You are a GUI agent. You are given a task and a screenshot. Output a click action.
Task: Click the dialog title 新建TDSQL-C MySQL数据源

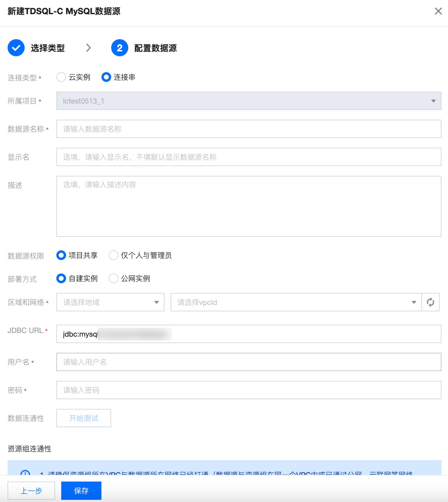[x=64, y=11]
